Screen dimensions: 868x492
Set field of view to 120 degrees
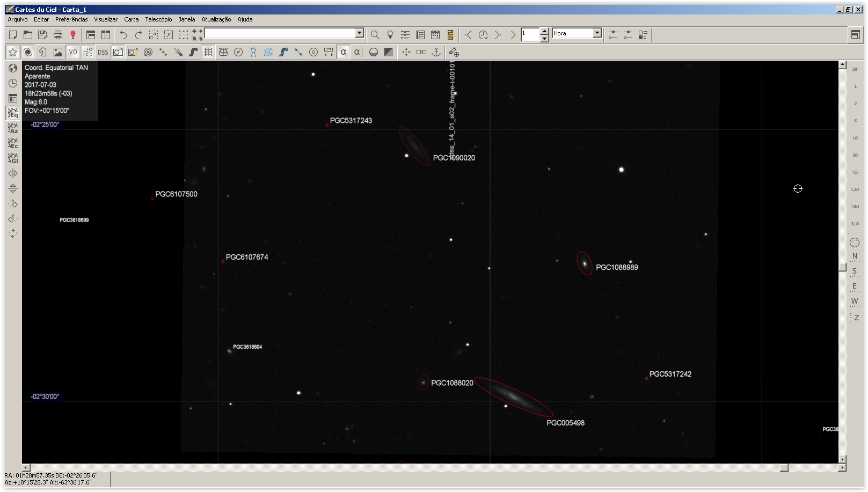coord(855,189)
